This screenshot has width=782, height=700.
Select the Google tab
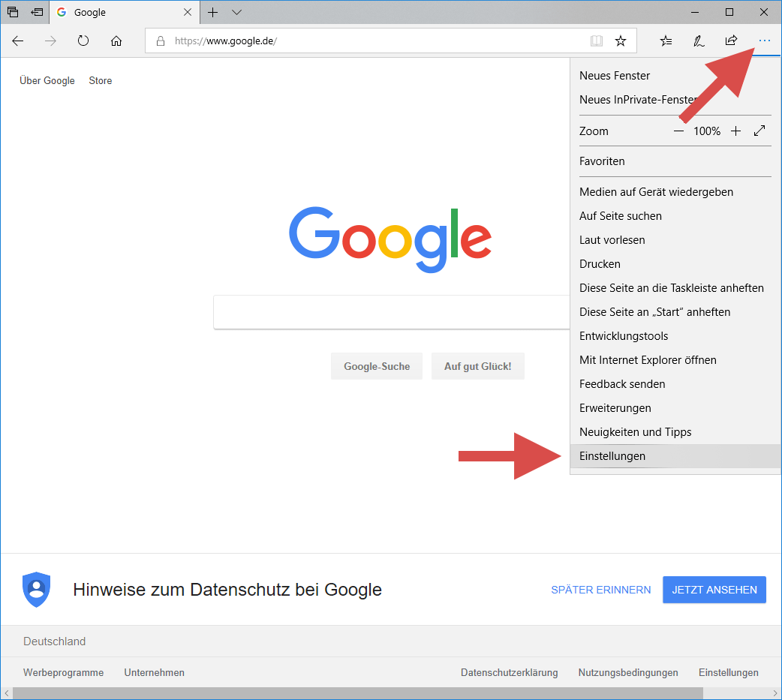(x=125, y=13)
